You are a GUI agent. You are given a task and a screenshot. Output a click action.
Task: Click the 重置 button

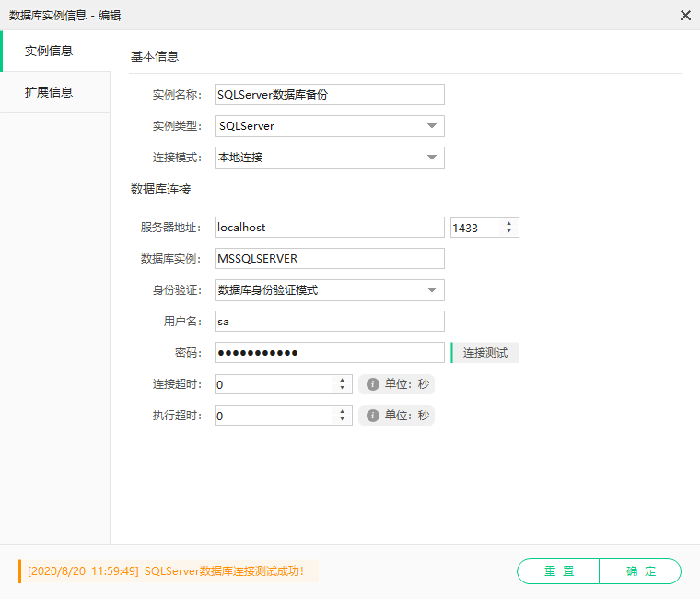tap(558, 570)
